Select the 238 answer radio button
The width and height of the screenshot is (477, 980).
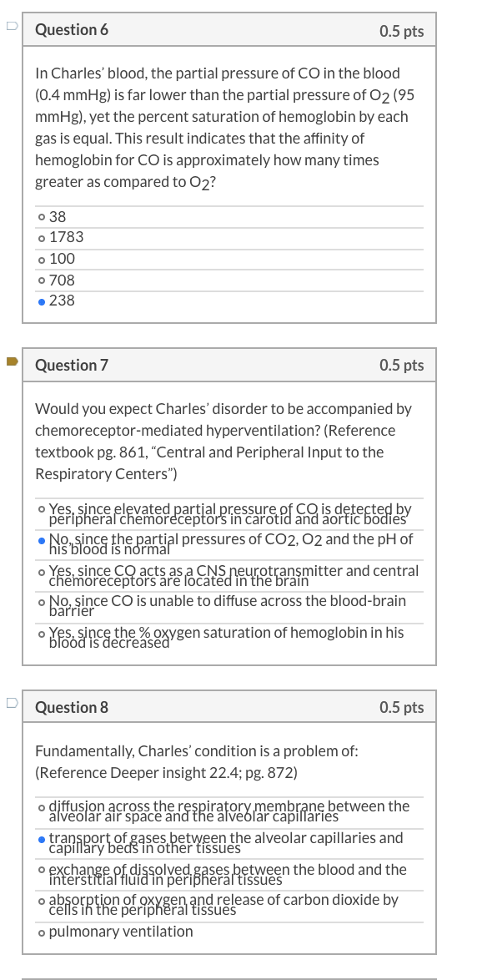click(x=41, y=301)
